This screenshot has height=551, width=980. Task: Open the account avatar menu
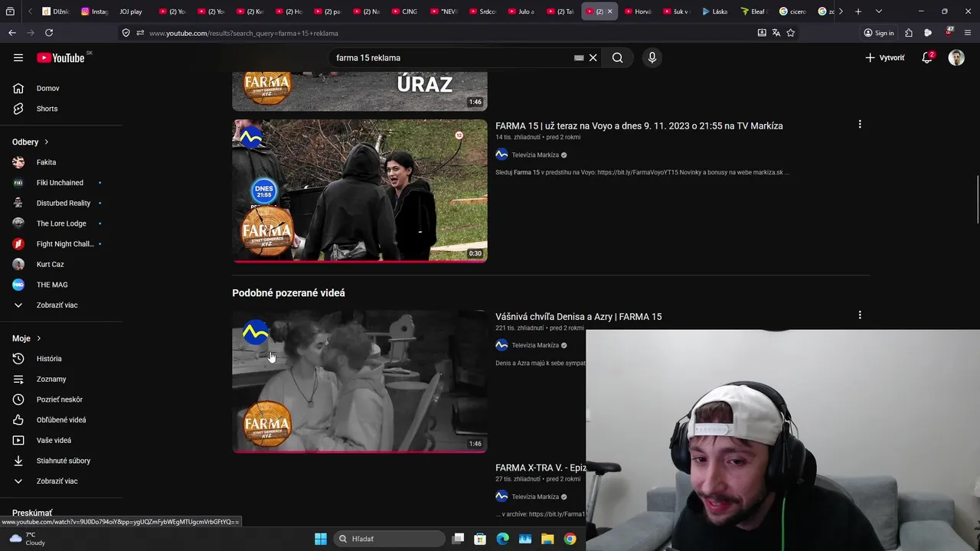pos(956,57)
